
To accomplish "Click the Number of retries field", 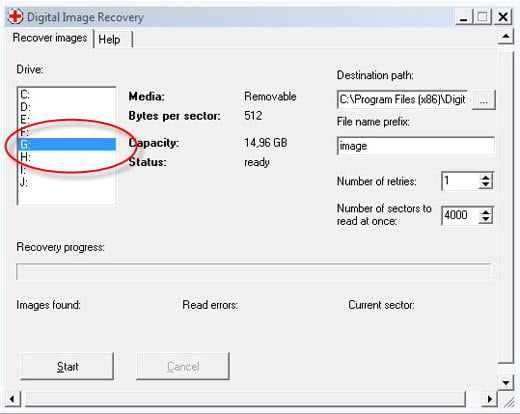I will click(460, 181).
